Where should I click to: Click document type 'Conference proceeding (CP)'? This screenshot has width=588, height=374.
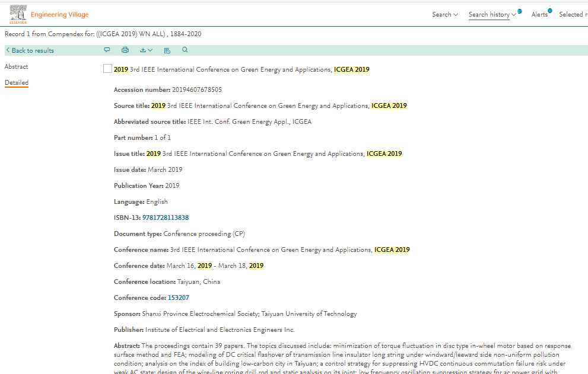pos(204,234)
